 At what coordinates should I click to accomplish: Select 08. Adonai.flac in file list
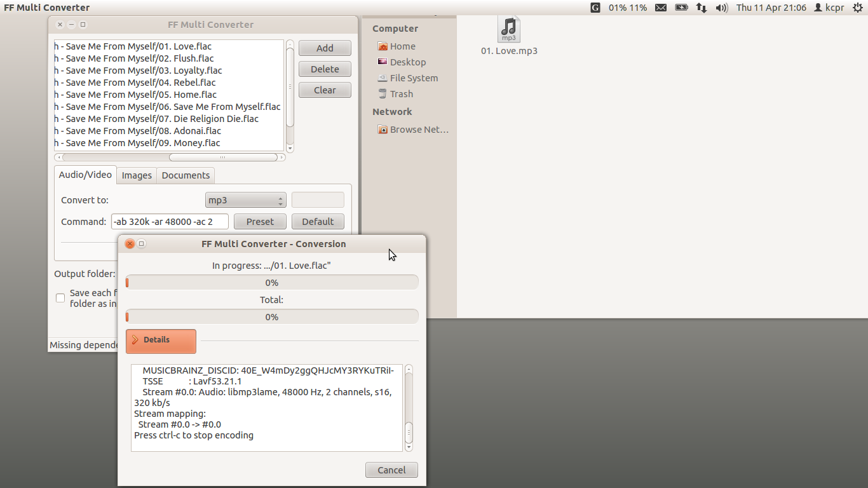point(169,131)
